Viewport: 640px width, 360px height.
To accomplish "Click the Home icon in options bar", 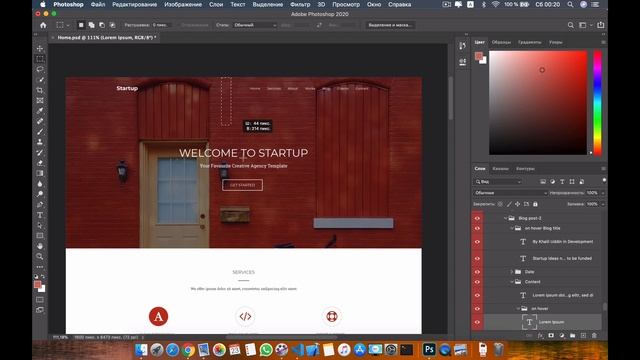I will click(x=43, y=25).
